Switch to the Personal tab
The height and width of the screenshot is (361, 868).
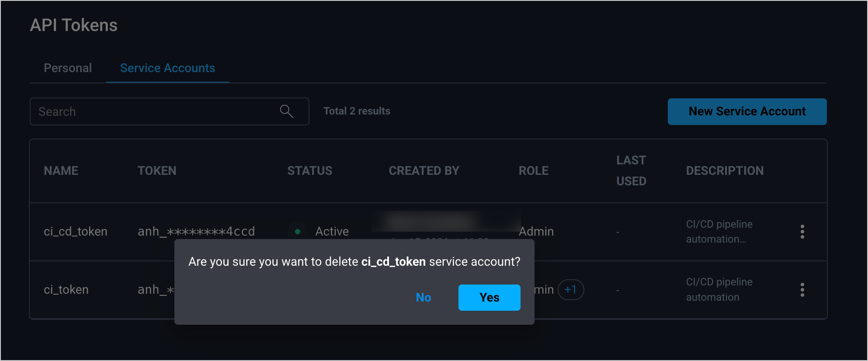[x=68, y=68]
